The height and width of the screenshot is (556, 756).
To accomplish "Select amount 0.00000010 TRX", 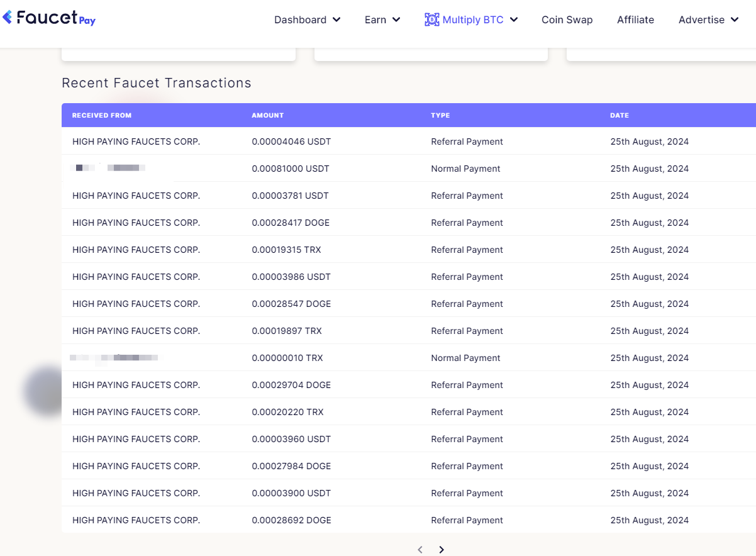I will coord(287,358).
